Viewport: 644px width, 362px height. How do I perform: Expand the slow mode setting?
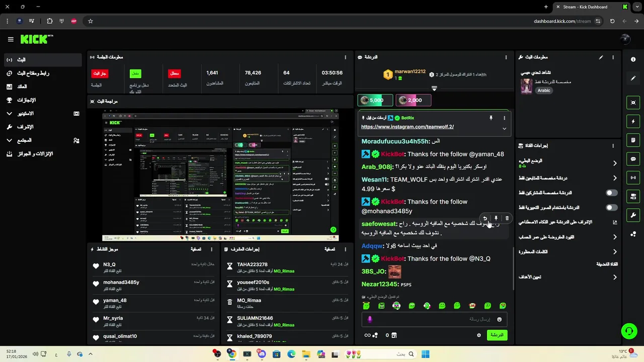[615, 163]
